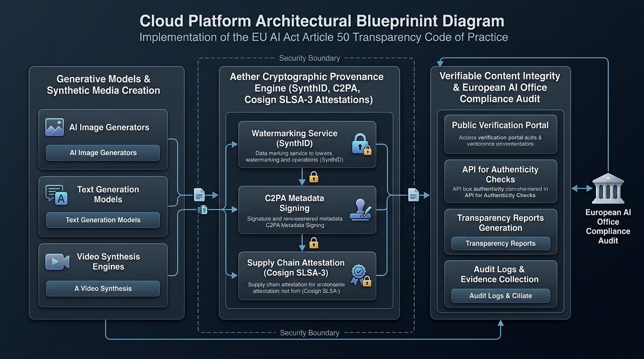Click the European AI Office building icon
Image resolution: width=644 pixels, height=359 pixels.
pos(607,188)
